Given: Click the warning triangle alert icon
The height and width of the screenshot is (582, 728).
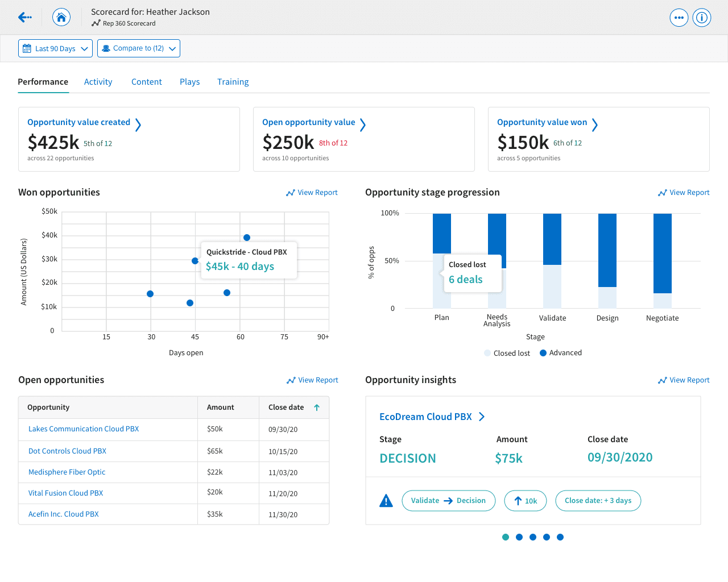Looking at the screenshot, I should point(386,501).
